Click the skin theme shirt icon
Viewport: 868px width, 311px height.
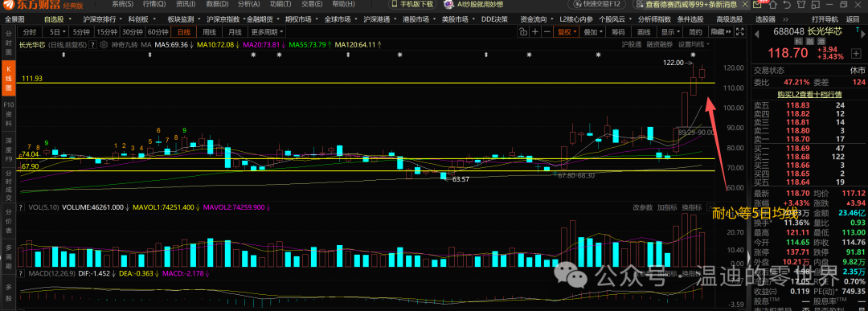point(801,5)
